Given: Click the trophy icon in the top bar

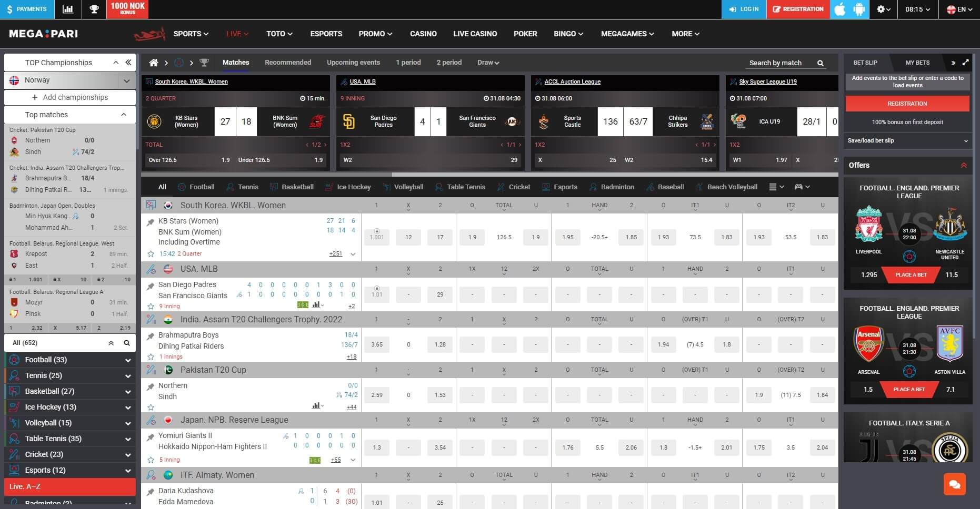Looking at the screenshot, I should point(94,9).
